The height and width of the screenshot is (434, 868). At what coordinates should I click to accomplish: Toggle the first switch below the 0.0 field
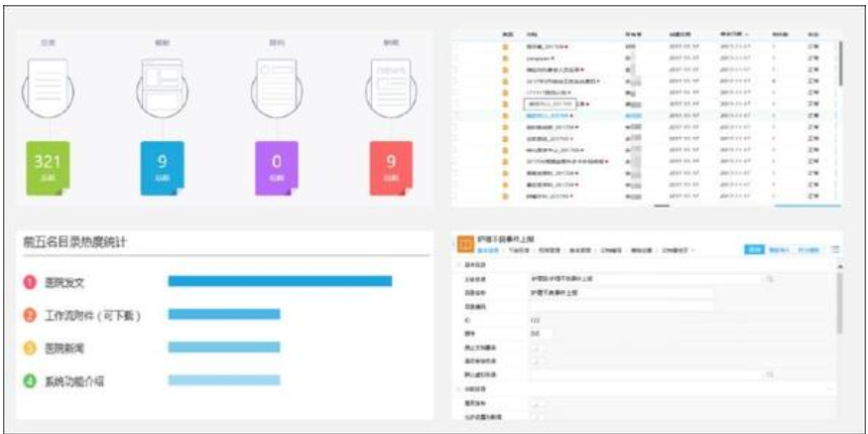point(538,348)
